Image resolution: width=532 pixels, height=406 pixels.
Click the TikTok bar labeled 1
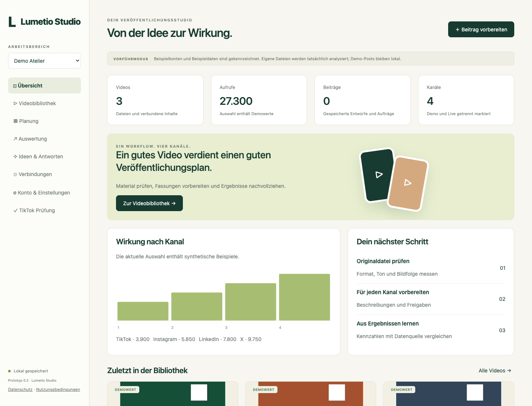(143, 311)
